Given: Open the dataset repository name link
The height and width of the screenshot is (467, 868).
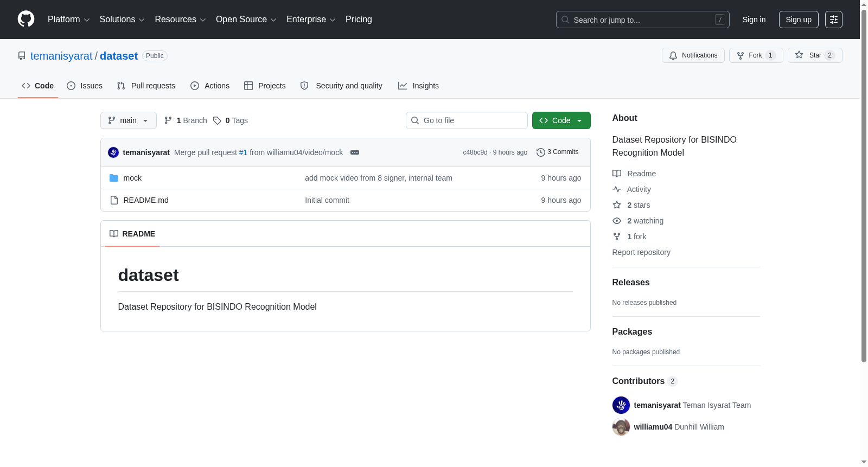Looking at the screenshot, I should click(x=119, y=56).
